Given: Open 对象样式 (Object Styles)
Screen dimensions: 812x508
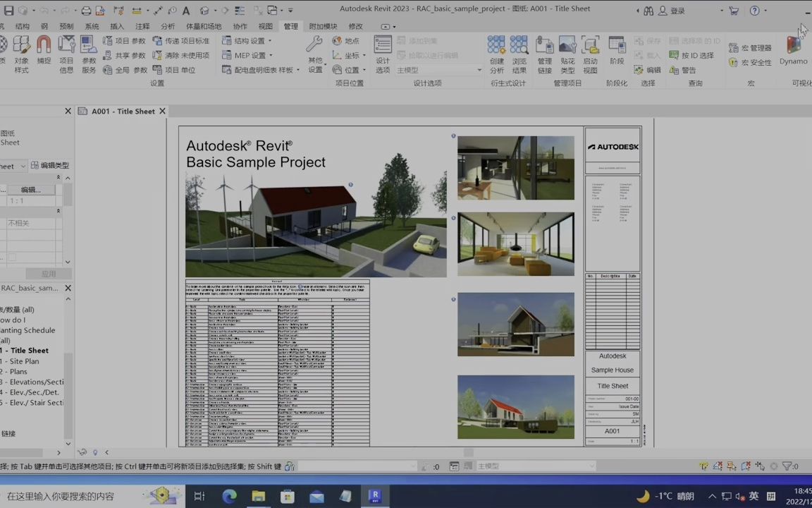Looking at the screenshot, I should (x=20, y=54).
